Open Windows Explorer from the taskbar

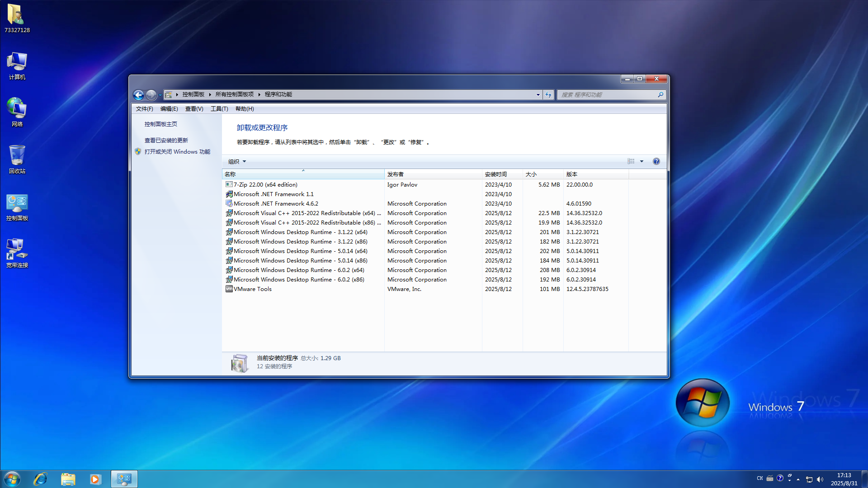tap(68, 479)
